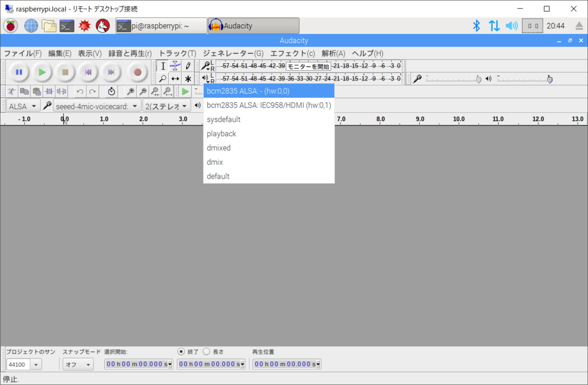Choose default in the device list
The width and height of the screenshot is (588, 385).
click(x=269, y=176)
